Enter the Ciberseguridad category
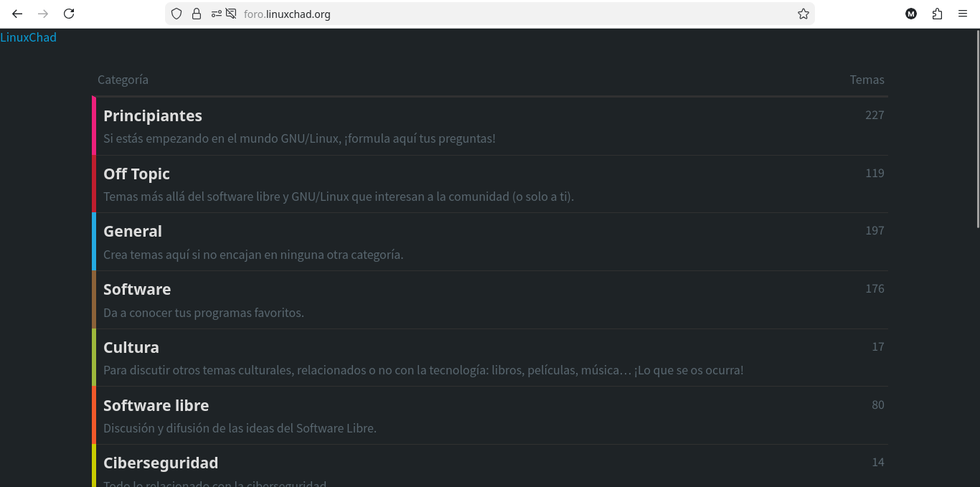The width and height of the screenshot is (980, 487). tap(161, 463)
